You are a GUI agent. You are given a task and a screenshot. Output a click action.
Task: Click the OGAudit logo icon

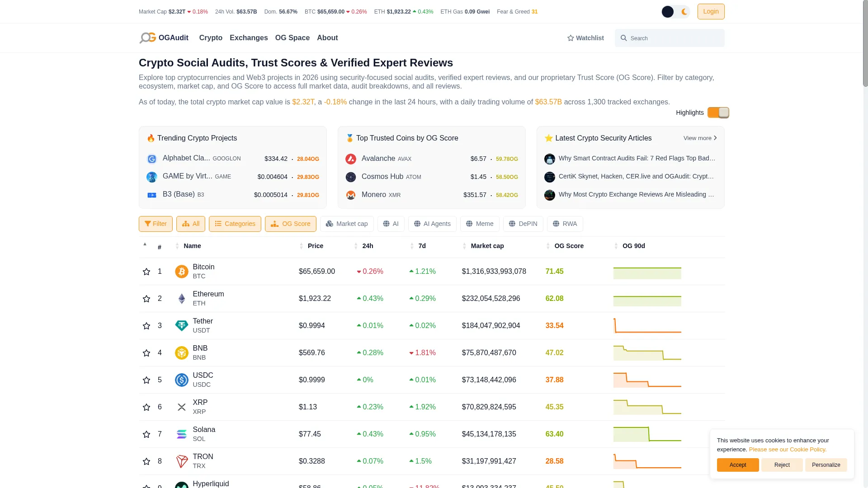pyautogui.click(x=148, y=38)
